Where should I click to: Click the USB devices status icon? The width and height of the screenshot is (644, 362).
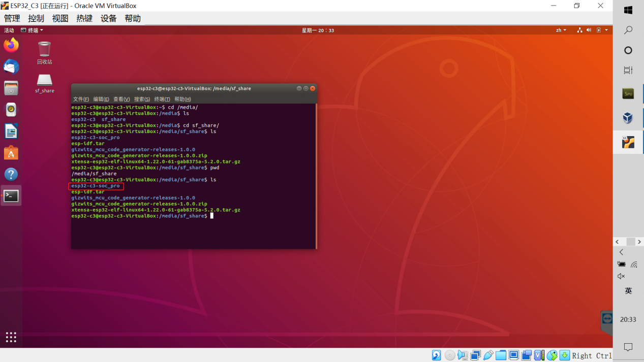click(x=488, y=355)
